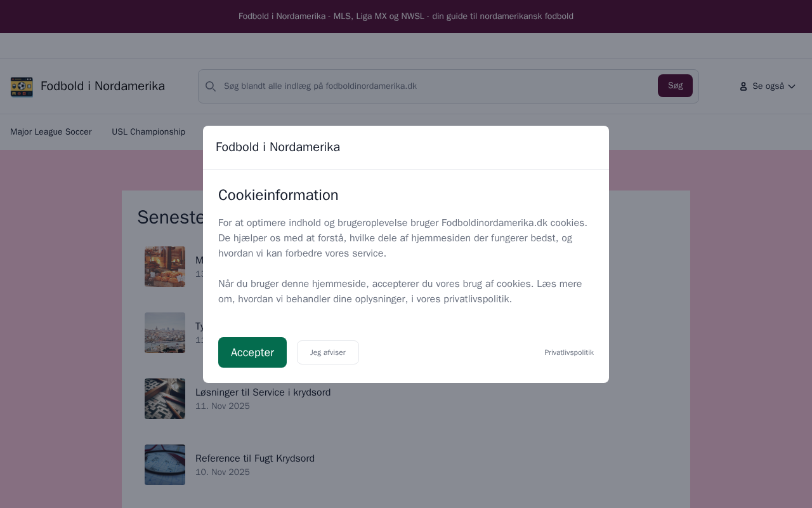Image resolution: width=812 pixels, height=508 pixels.
Task: Click the Fugt Krydsord article thumbnail
Action: point(165,465)
